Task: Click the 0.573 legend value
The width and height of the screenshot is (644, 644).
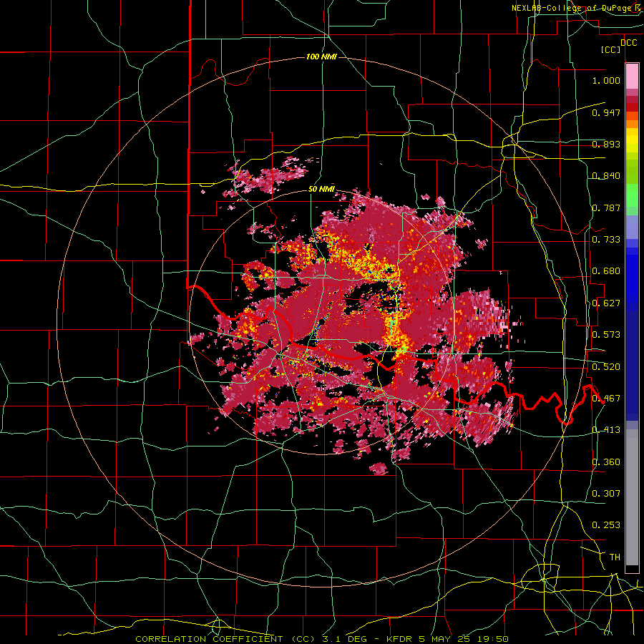Action: 606,335
